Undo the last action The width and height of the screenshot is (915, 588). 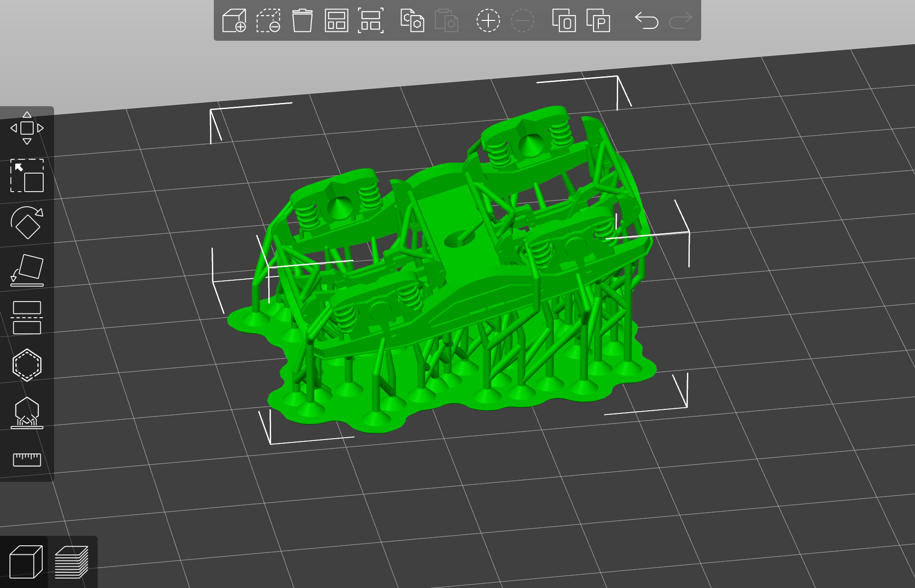647,21
